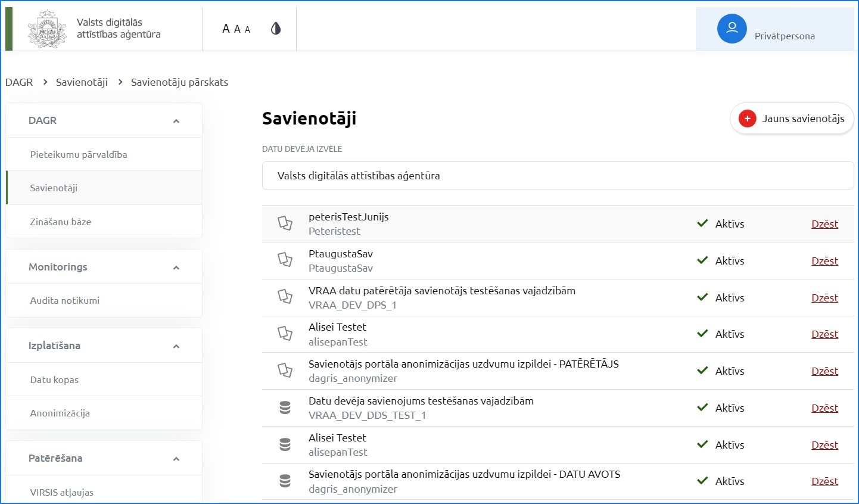Select Savienotāji in the sidebar menu
859x504 pixels.
[x=104, y=188]
